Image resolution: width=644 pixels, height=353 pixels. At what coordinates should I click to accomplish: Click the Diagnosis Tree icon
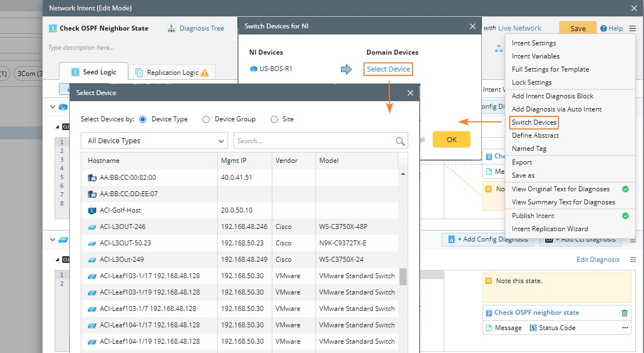point(171,28)
